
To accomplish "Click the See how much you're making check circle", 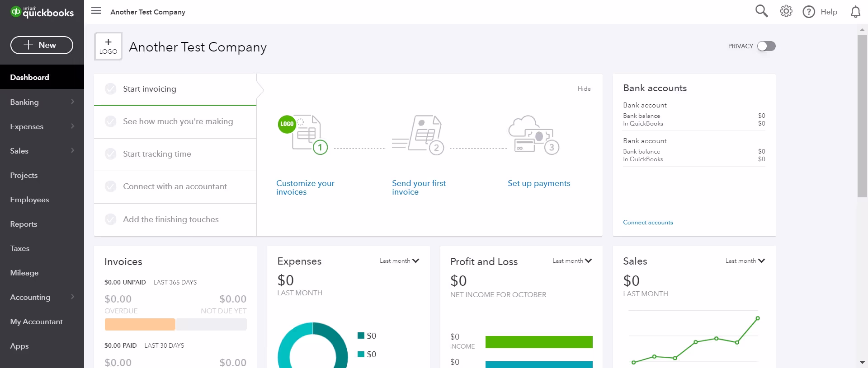I will pyautogui.click(x=111, y=121).
